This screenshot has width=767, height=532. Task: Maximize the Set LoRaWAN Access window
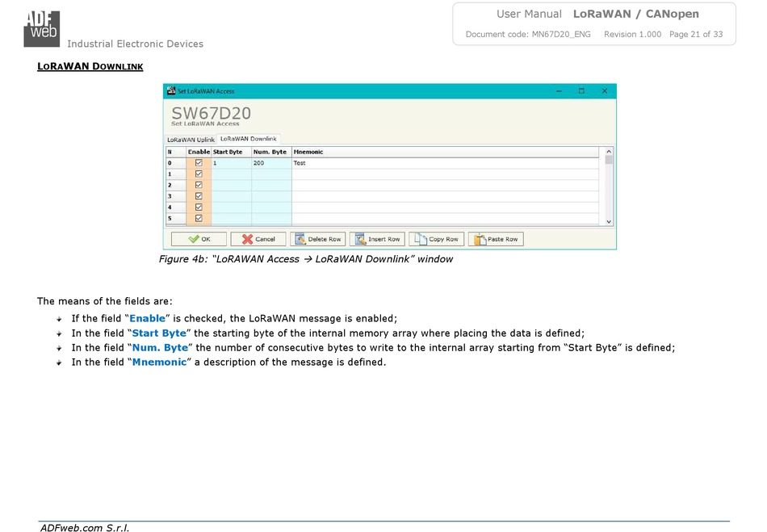(x=581, y=91)
